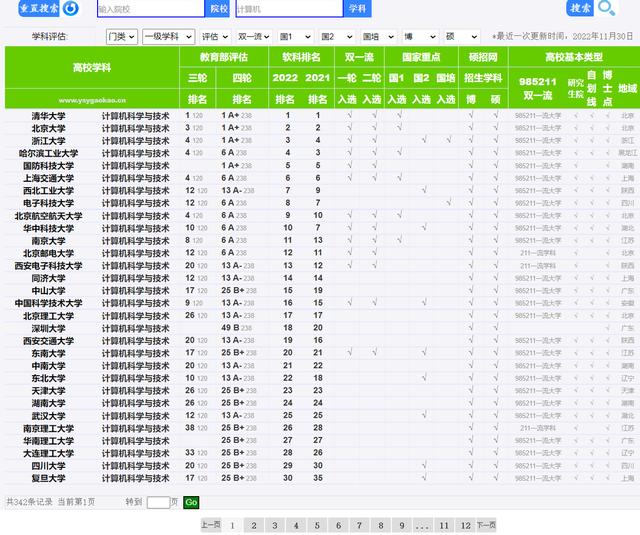Go to page 8

point(380,525)
